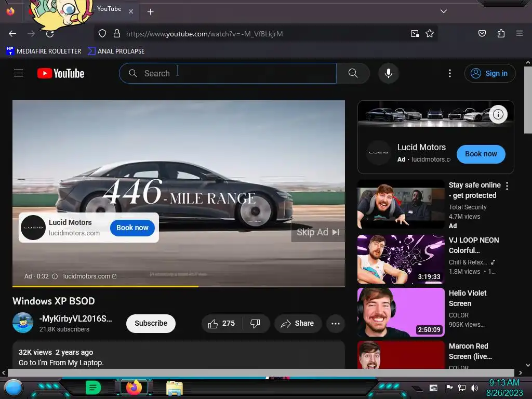Open the MyKirbyVL2016S channel avatar

point(23,323)
